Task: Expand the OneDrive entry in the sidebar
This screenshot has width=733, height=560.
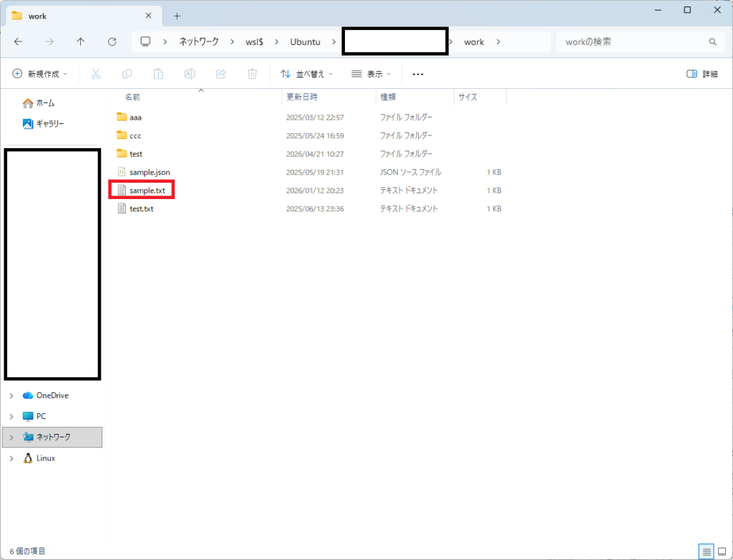Action: [x=11, y=395]
